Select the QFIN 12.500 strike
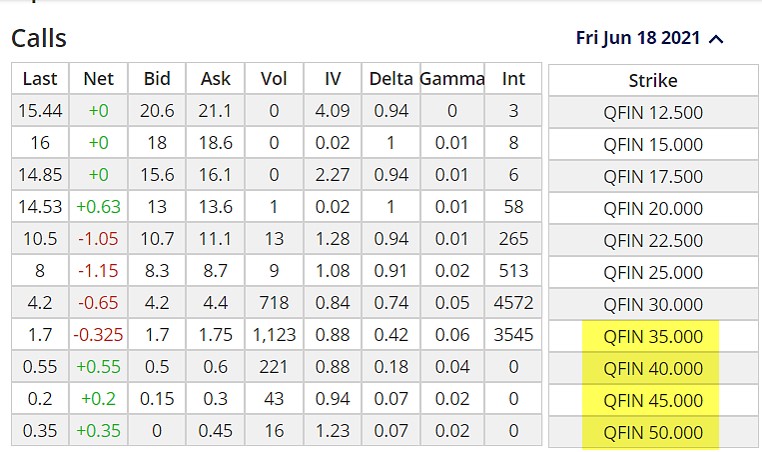Screen dimensions: 762x452 tap(653, 113)
